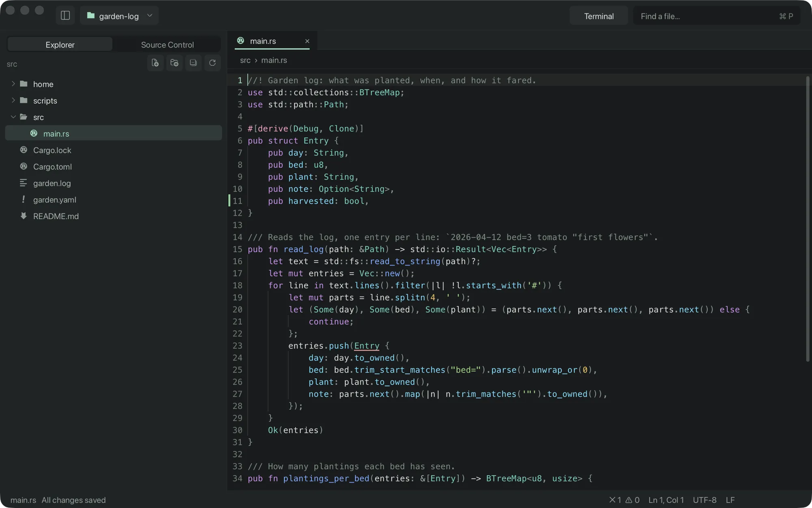Image resolution: width=812 pixels, height=508 pixels.
Task: Click the ⌘P shortcut hint in search
Action: coord(786,16)
